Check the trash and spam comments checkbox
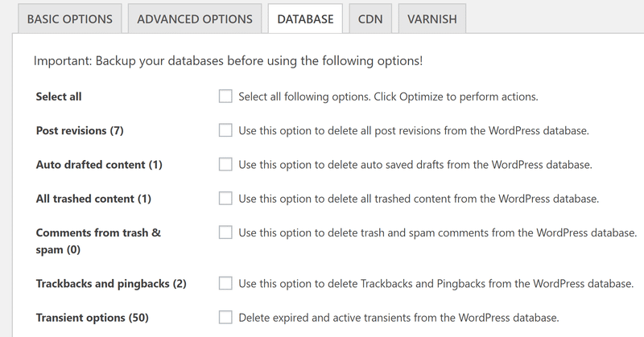This screenshot has height=337, width=644. click(x=225, y=232)
